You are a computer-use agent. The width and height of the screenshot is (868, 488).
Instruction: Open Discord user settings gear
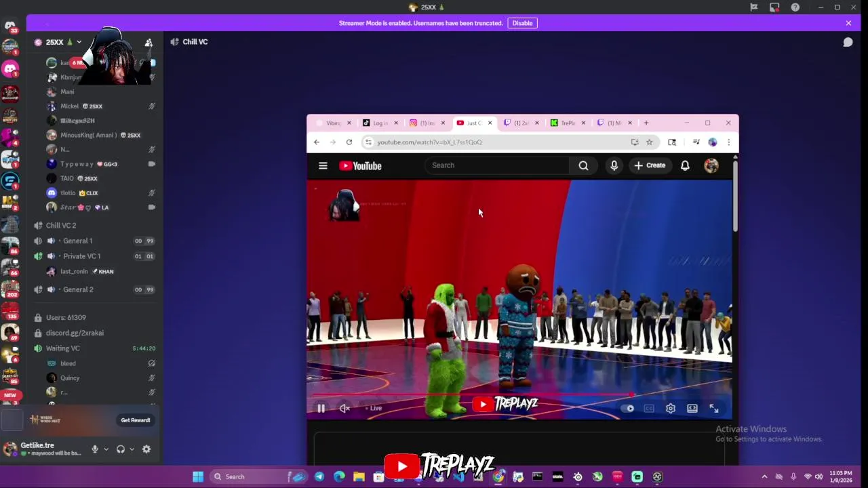click(146, 449)
